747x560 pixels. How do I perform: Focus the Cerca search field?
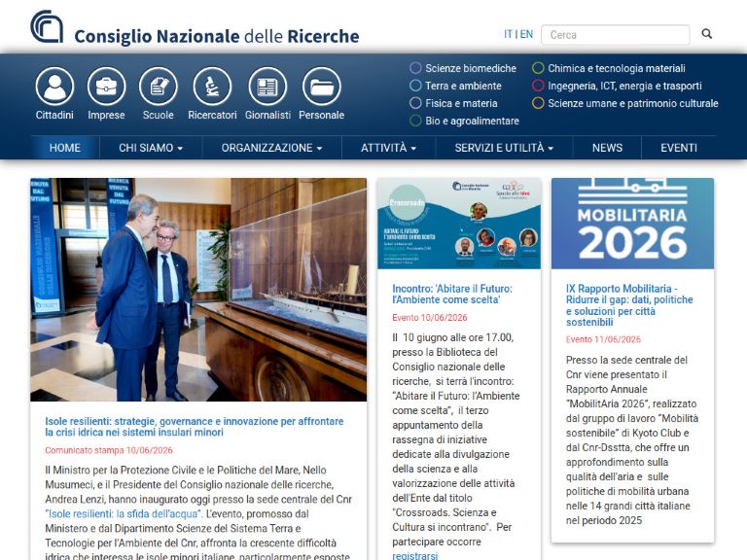pos(616,35)
